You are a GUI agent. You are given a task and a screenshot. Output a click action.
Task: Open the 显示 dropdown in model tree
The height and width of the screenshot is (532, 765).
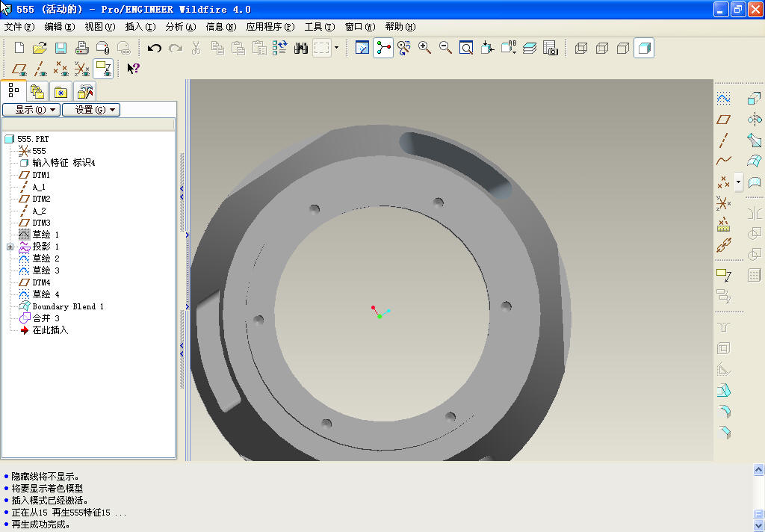pyautogui.click(x=31, y=110)
